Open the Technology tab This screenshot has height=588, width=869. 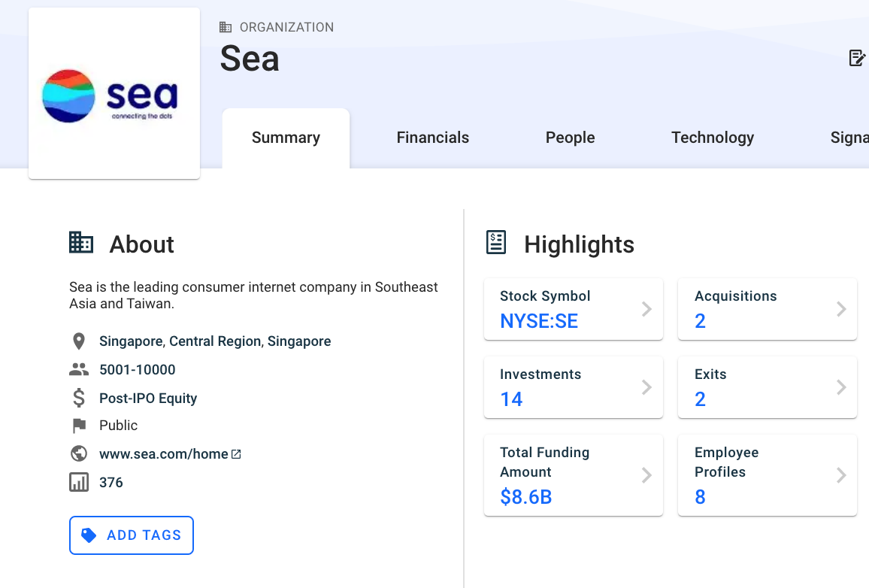click(713, 138)
